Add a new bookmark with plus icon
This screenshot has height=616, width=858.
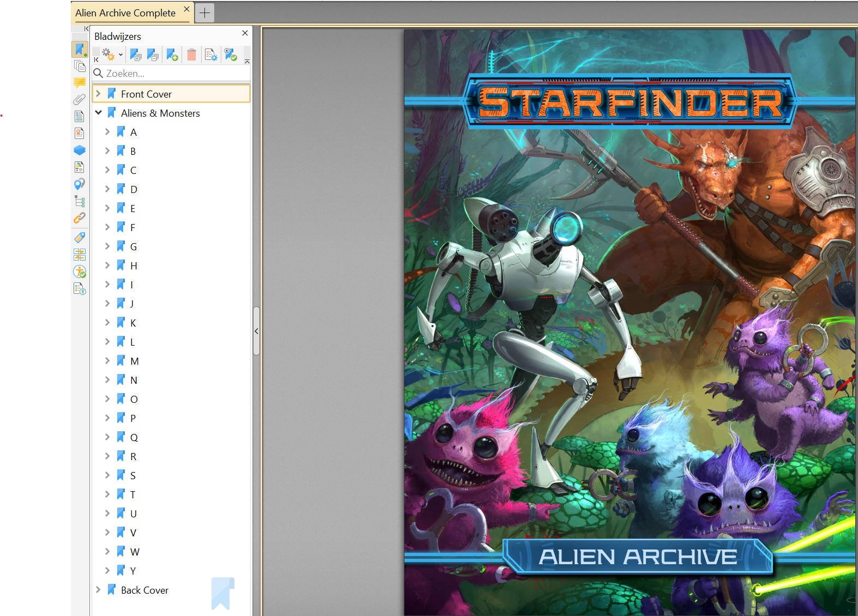pos(172,55)
